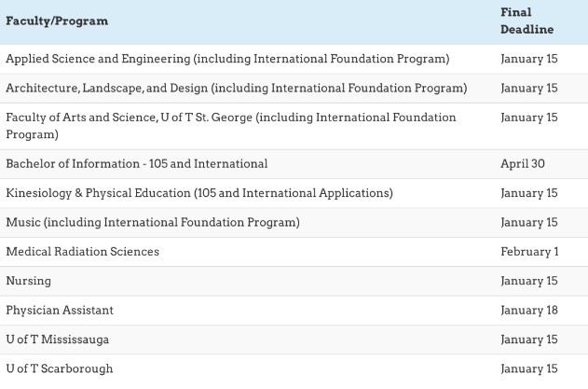Select the Applied Science and Engineering row
The width and height of the screenshot is (588, 389).
[x=227, y=59]
